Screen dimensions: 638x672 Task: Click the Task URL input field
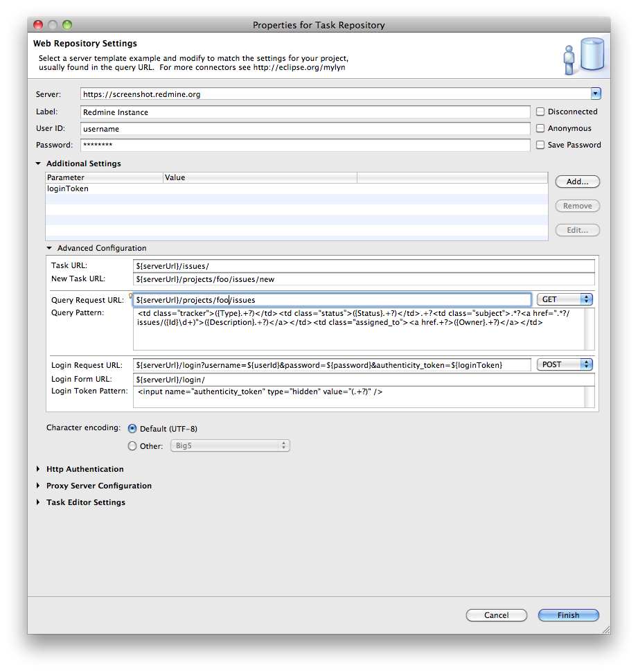pos(364,266)
